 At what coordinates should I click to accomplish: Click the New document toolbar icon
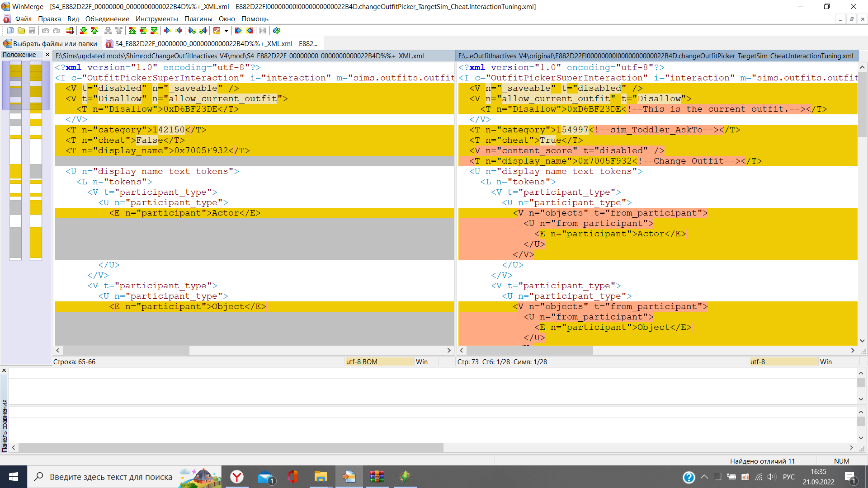click(x=10, y=31)
